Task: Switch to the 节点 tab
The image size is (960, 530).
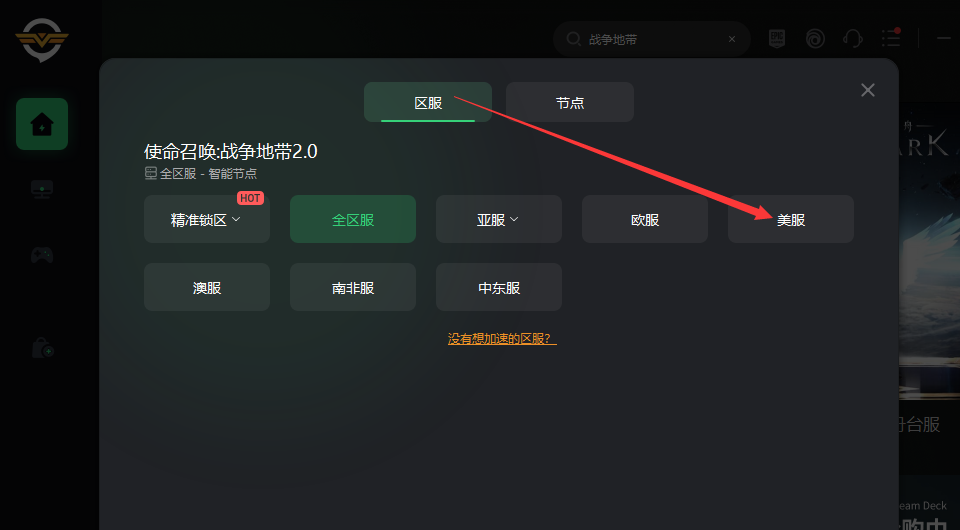Action: click(x=569, y=102)
